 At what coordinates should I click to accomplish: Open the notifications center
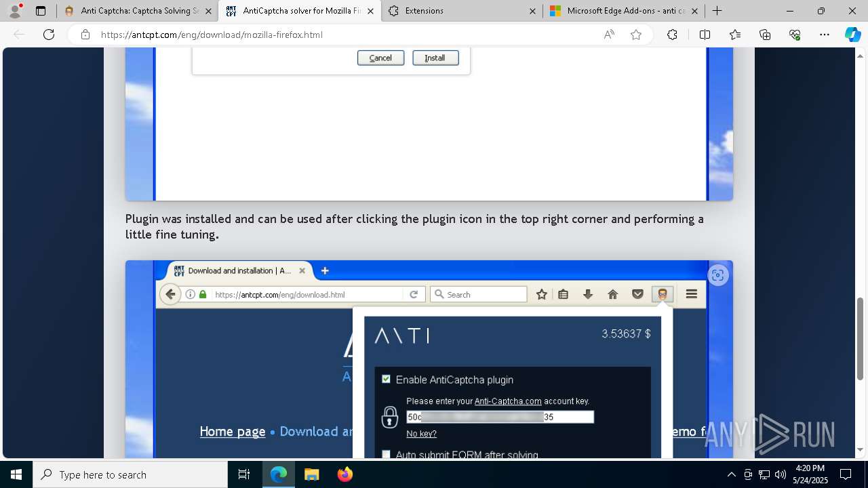[846, 474]
